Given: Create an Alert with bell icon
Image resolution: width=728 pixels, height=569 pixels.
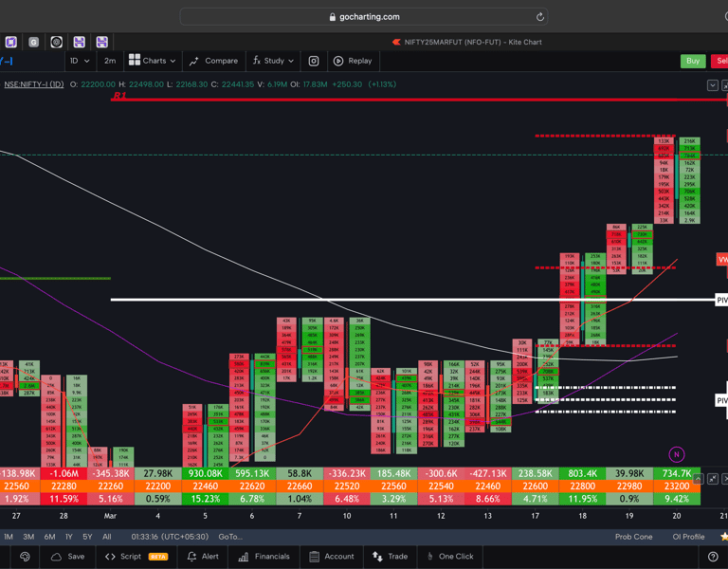Looking at the screenshot, I should tap(203, 557).
